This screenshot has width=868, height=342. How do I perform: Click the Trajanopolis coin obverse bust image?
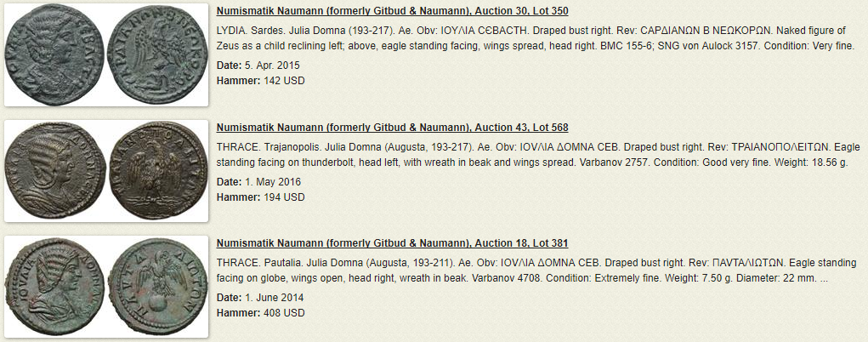click(x=55, y=171)
